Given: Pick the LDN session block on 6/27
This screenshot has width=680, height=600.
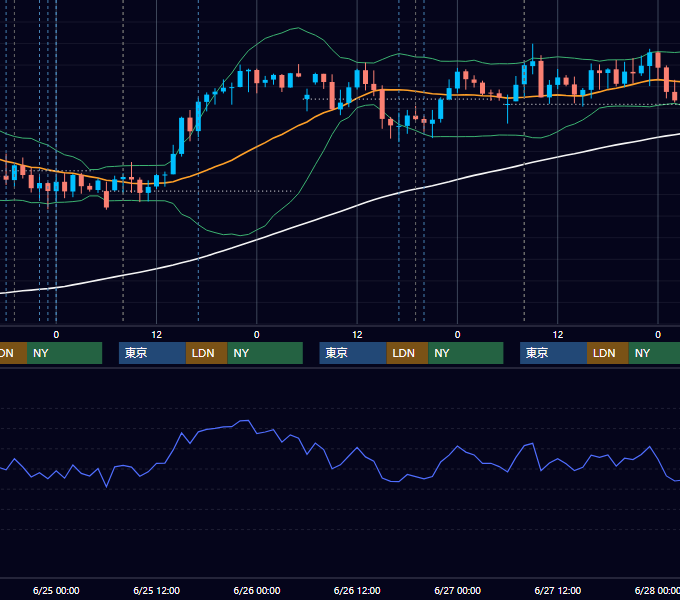Looking at the screenshot, I should (608, 353).
